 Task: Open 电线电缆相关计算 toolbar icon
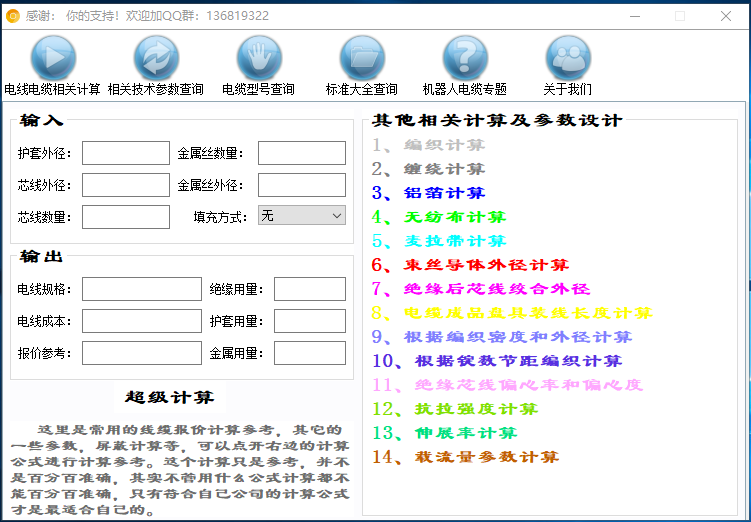pyautogui.click(x=53, y=58)
